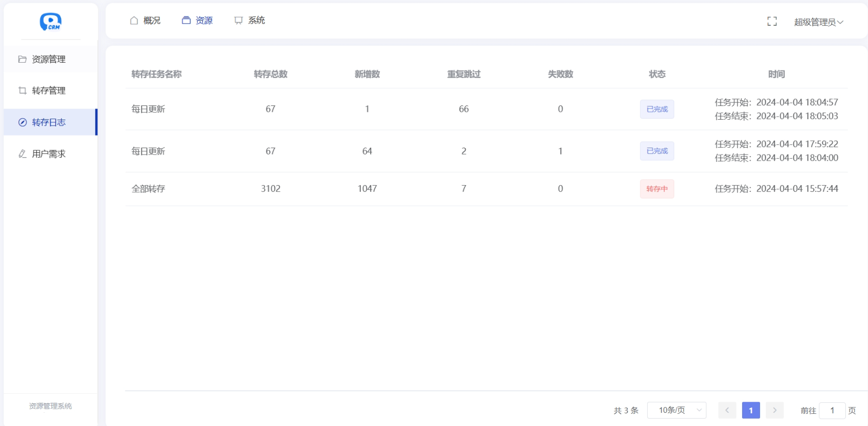Click the 转存中 status tag

pos(657,189)
